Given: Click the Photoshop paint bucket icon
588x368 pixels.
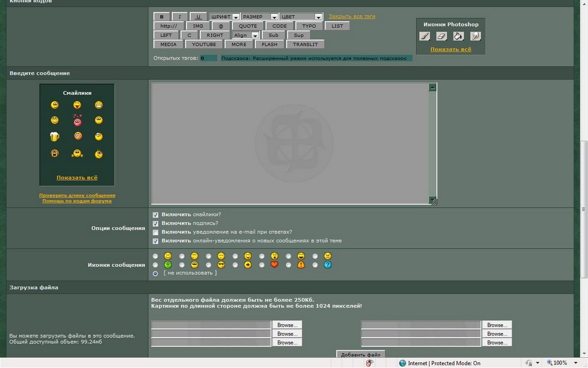Looking at the screenshot, I should pos(458,36).
